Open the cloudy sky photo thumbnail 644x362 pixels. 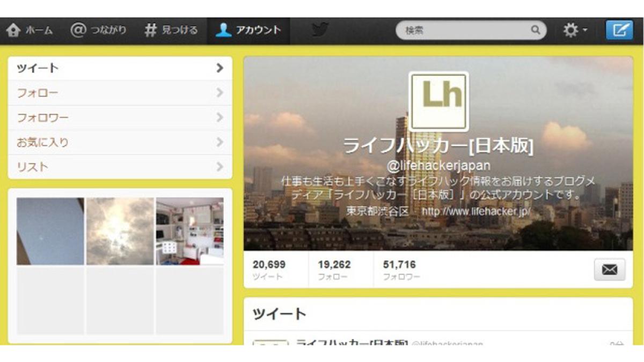[120, 231]
